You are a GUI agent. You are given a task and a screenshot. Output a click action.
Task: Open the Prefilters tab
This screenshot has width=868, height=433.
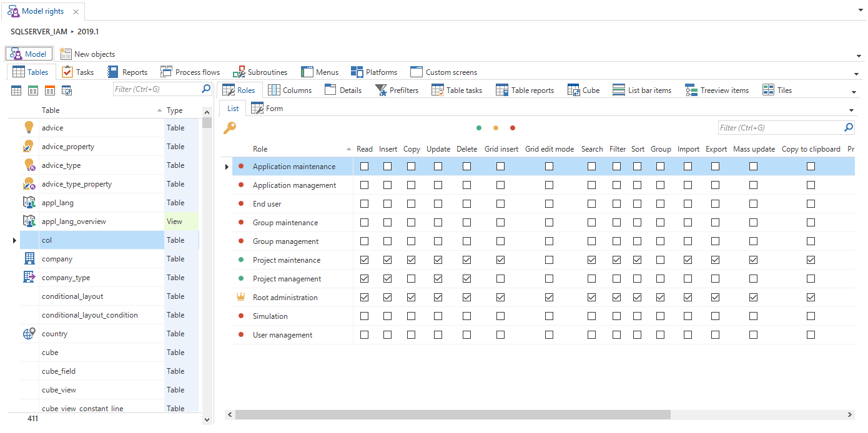[397, 90]
